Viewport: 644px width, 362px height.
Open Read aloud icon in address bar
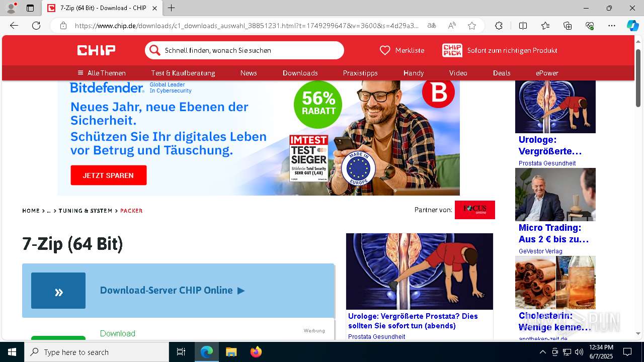(x=452, y=26)
